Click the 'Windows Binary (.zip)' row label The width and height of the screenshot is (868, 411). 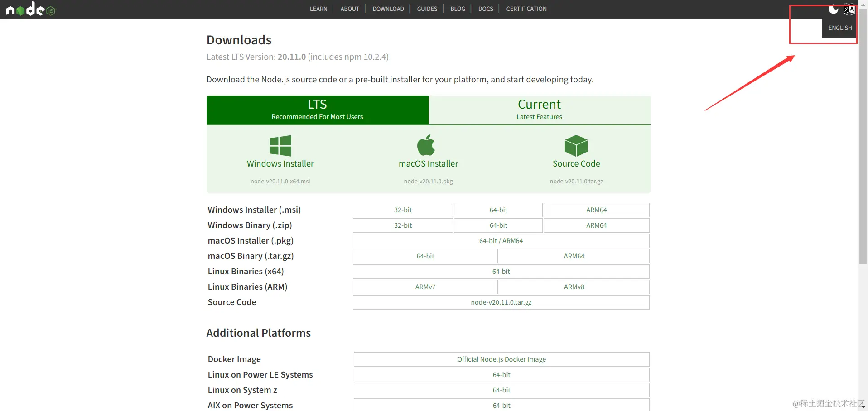(250, 225)
